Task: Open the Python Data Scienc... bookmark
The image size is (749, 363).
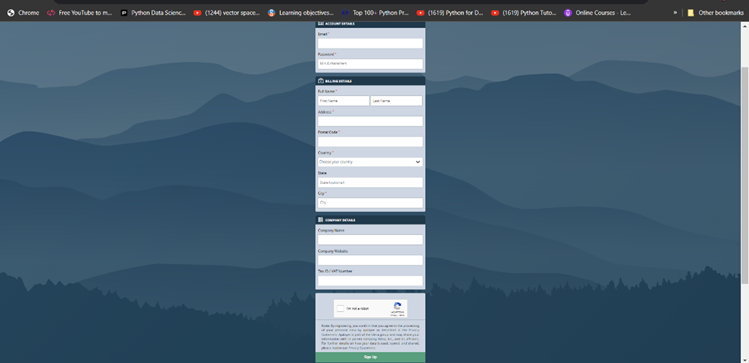Action: pyautogui.click(x=153, y=13)
